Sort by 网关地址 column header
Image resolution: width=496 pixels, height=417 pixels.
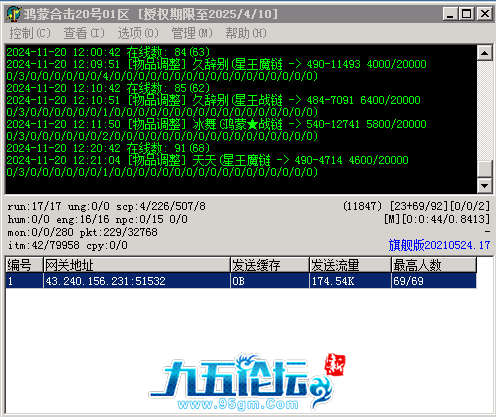137,265
